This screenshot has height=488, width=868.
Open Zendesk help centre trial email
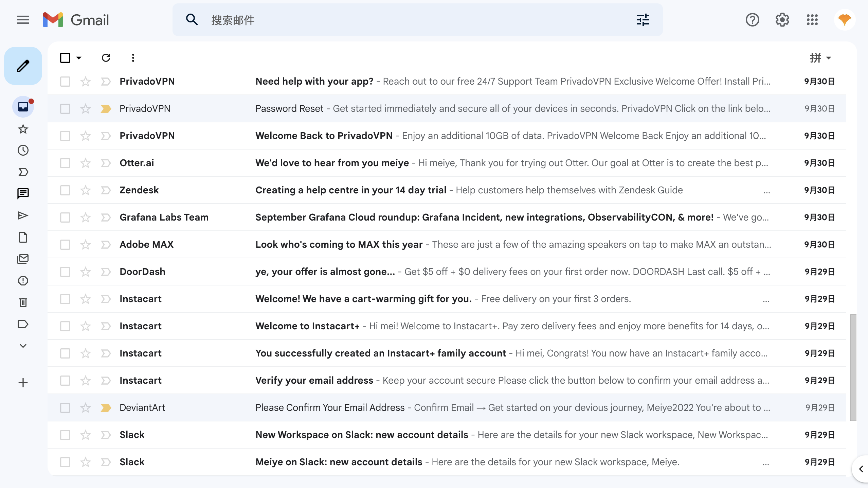point(447,190)
